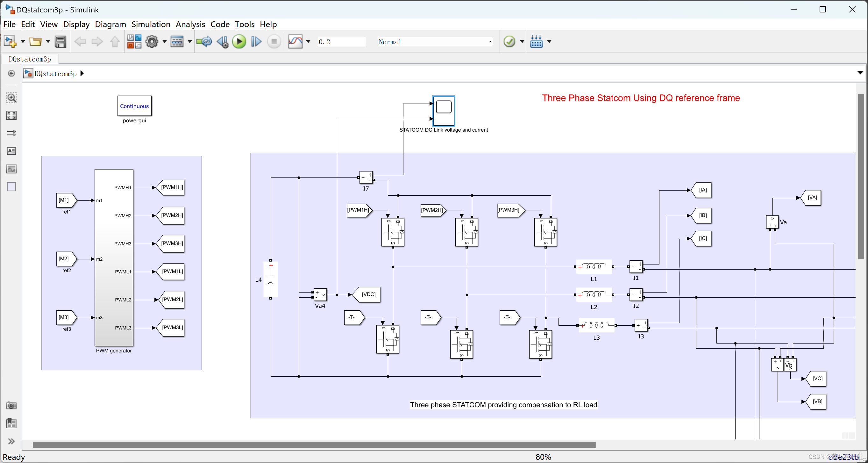The height and width of the screenshot is (463, 868).
Task: Click the Zoom In palette tool
Action: click(x=11, y=98)
